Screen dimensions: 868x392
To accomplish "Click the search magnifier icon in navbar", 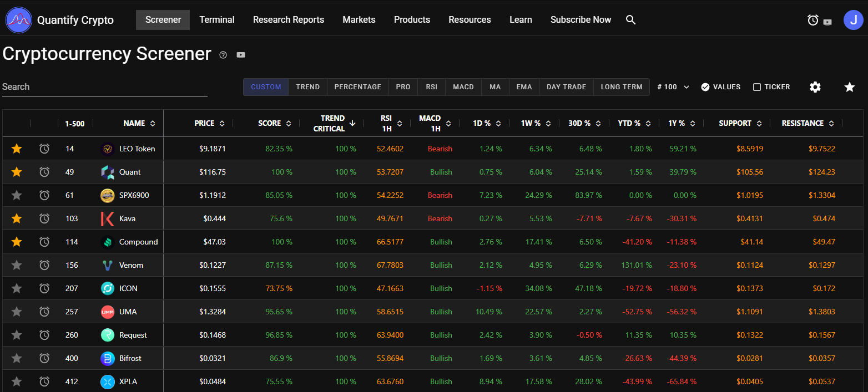I will click(630, 20).
